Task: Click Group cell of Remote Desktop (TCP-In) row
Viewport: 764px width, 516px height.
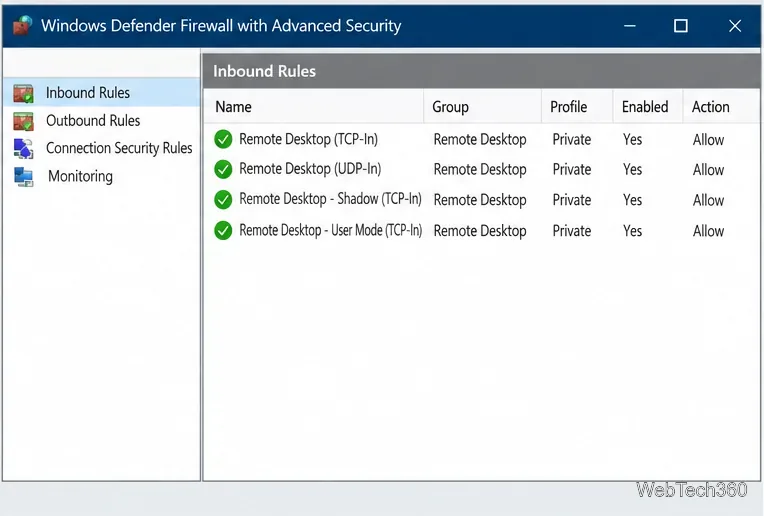Action: pyautogui.click(x=480, y=140)
